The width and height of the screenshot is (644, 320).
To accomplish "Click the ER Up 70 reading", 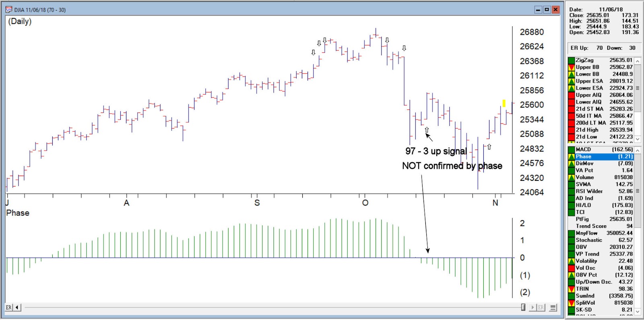I will point(600,48).
